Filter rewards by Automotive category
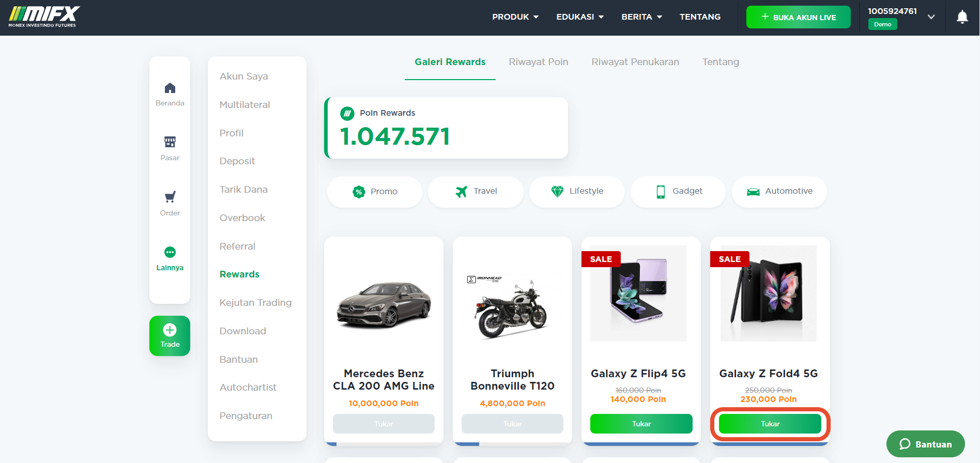The width and height of the screenshot is (980, 463). [x=779, y=192]
